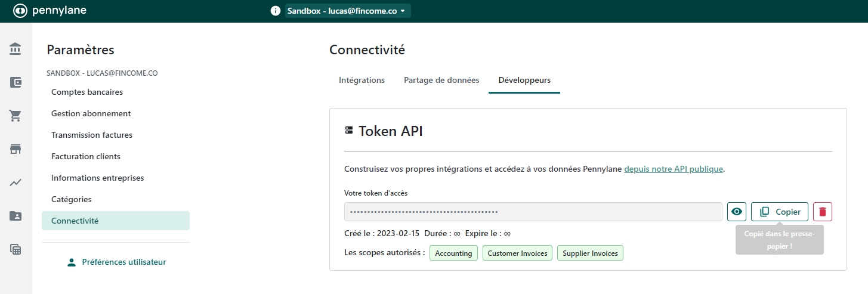Switch to Partage de données tab
The height and width of the screenshot is (294, 868).
pos(441,80)
